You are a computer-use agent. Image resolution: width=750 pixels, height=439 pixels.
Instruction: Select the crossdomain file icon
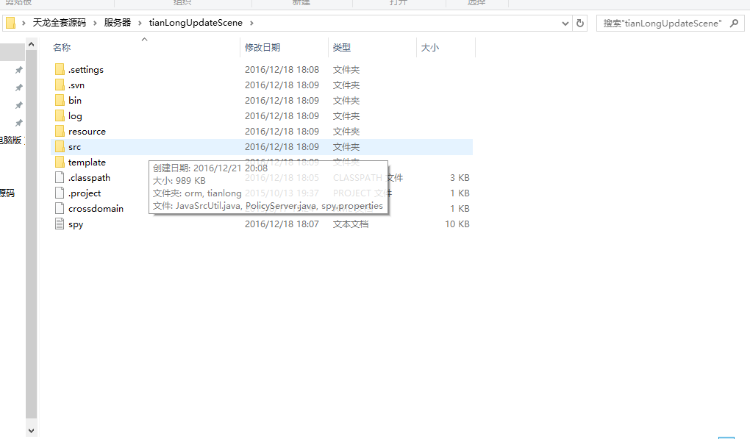[59, 209]
